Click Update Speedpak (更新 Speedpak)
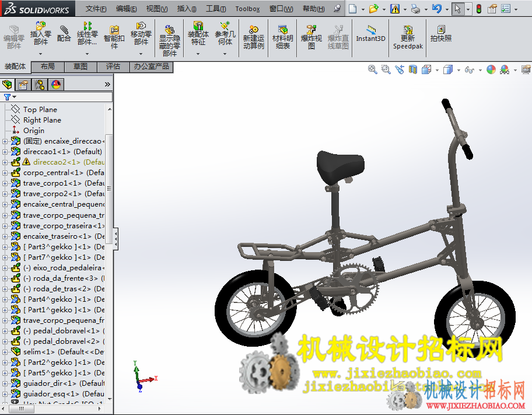532x415 pixels. tap(408, 37)
